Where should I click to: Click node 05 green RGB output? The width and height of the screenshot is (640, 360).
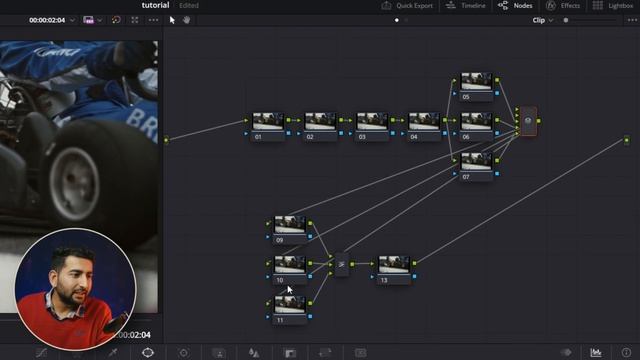tap(497, 80)
